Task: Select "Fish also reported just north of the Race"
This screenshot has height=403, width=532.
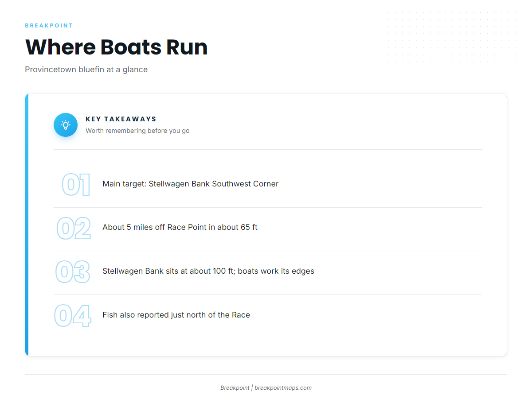Action: (176, 315)
